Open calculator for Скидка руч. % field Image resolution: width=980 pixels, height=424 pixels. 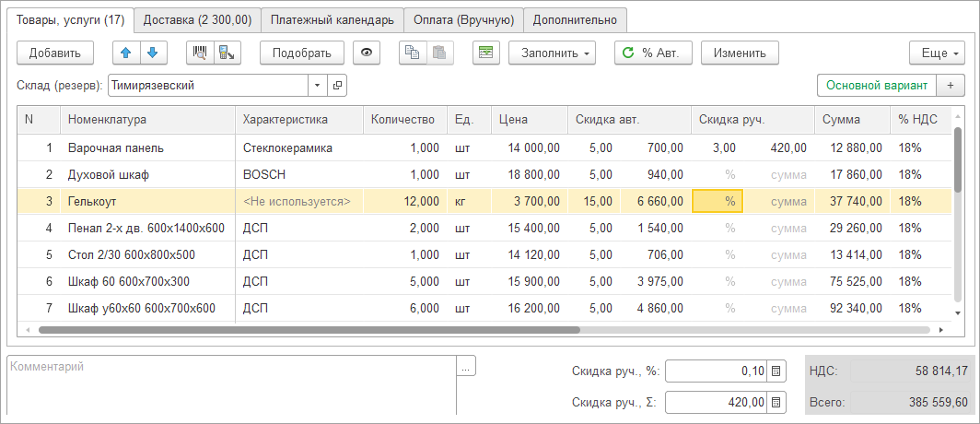click(x=776, y=371)
